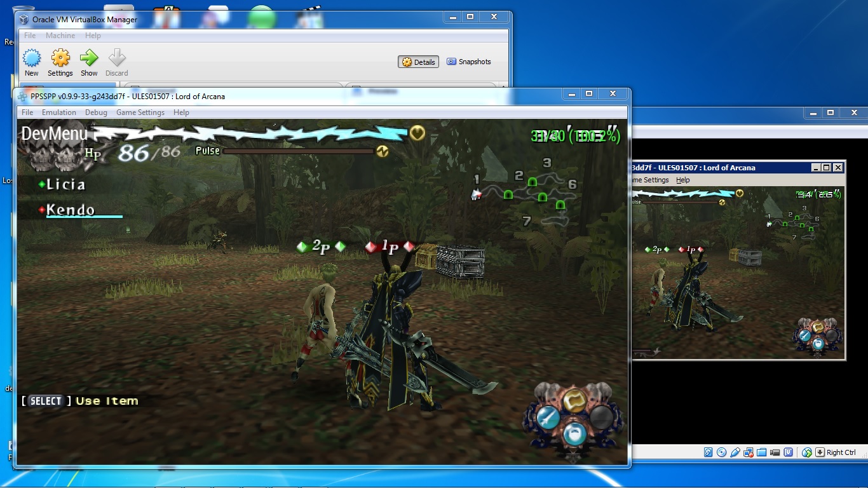
Task: Switch to Snapshots view in VirtualBox Manager
Action: [x=469, y=62]
